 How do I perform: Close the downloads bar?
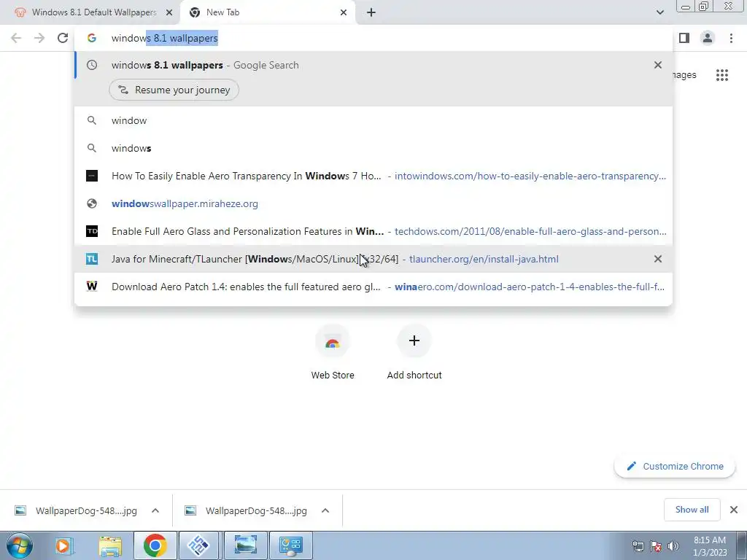pyautogui.click(x=734, y=510)
